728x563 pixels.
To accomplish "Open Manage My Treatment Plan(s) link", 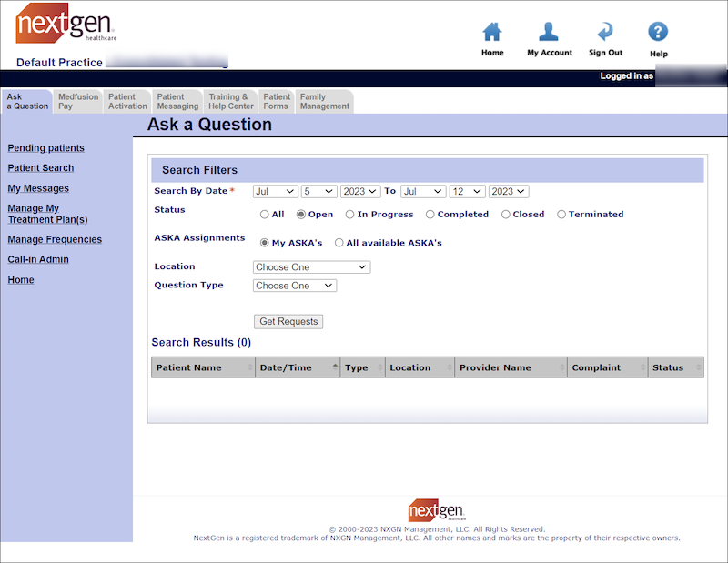I will [x=47, y=214].
